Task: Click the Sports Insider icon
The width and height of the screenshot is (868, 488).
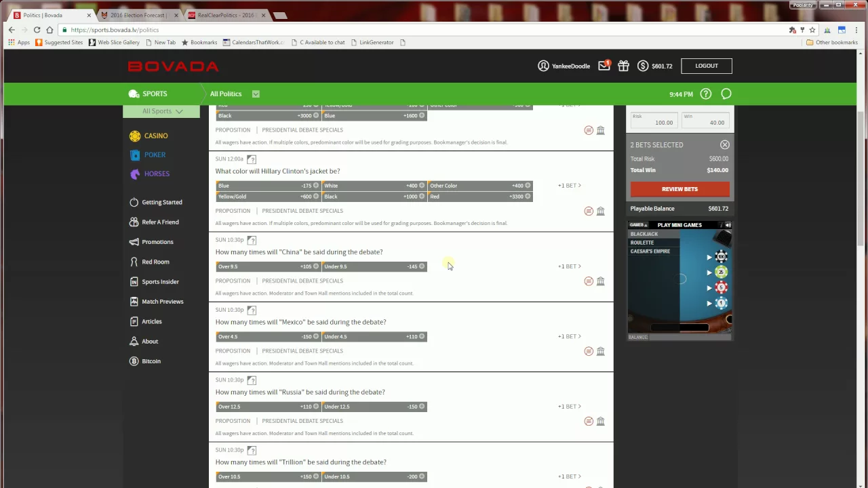Action: (134, 281)
